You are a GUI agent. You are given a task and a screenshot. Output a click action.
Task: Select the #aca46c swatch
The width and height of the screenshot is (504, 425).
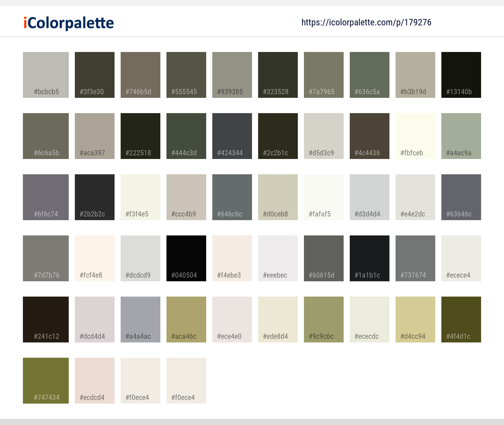tap(186, 320)
